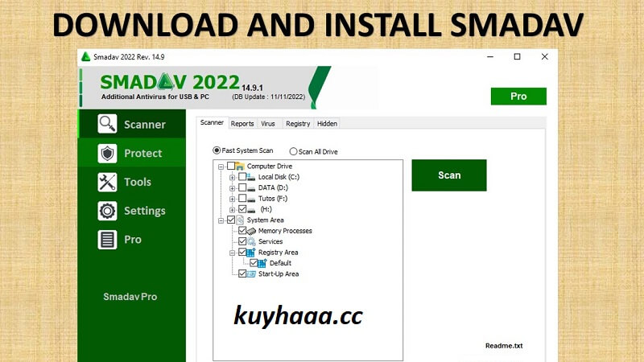The width and height of the screenshot is (644, 362).
Task: Start scanning with the Scan button
Action: click(449, 175)
